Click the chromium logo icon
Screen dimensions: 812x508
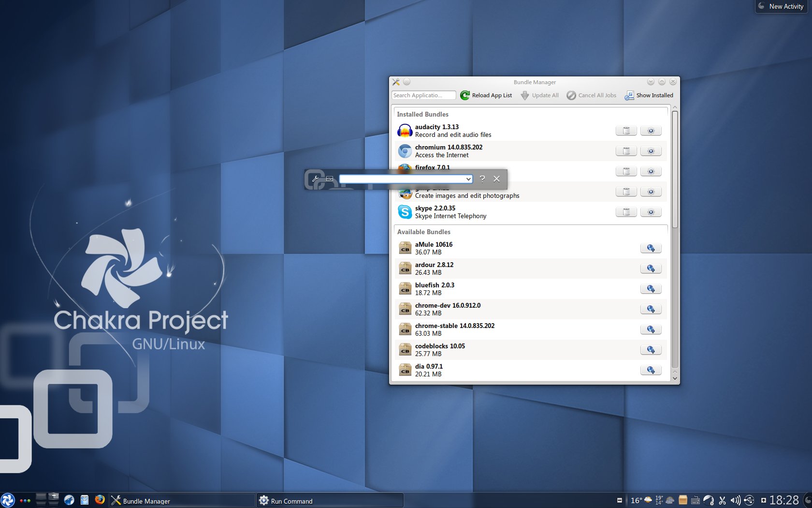coord(405,151)
